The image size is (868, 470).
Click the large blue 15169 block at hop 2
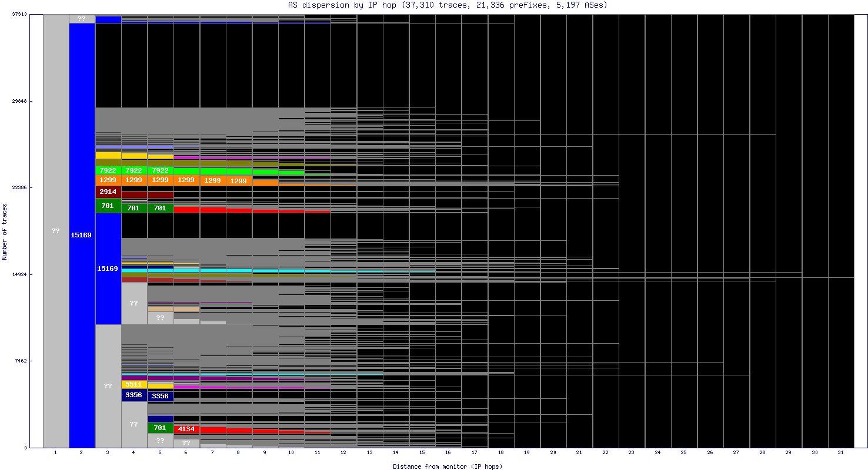[x=82, y=235]
